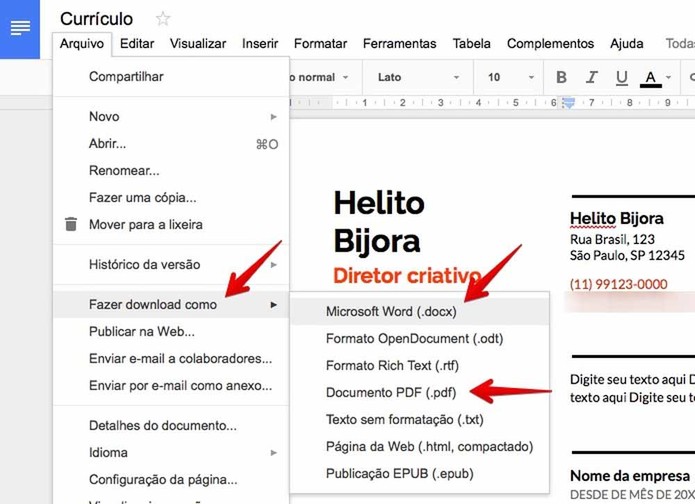
Task: Toggle underline formatting
Action: (x=621, y=77)
